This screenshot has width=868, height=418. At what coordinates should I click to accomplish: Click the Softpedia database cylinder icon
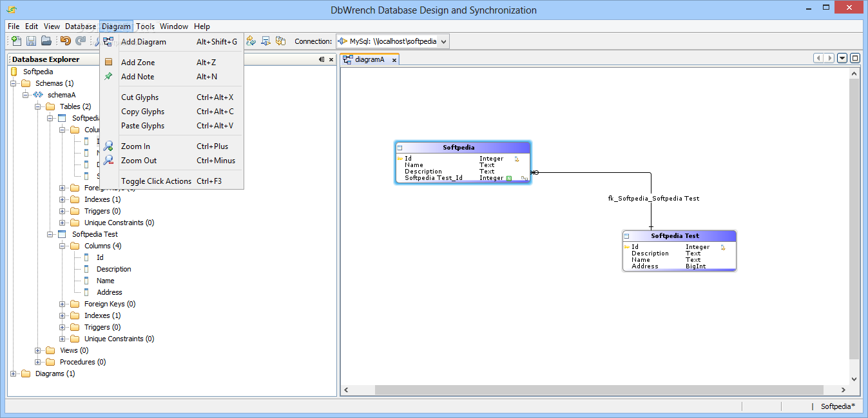(14, 72)
